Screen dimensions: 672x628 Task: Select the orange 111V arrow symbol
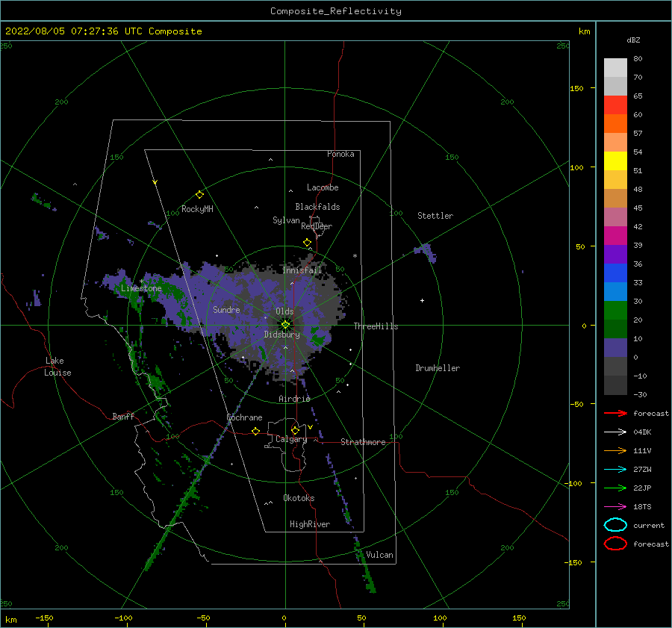pos(615,450)
